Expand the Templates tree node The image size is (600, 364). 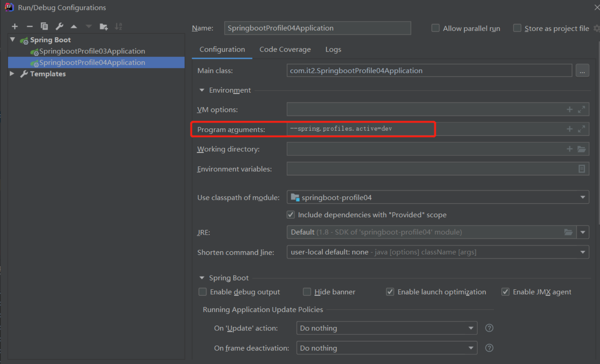tap(12, 74)
